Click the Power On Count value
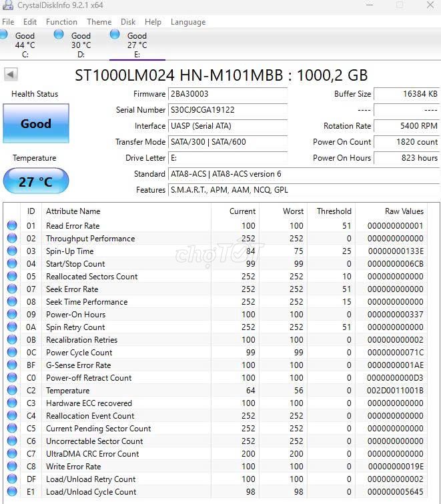This screenshot has height=504, width=441. click(406, 142)
